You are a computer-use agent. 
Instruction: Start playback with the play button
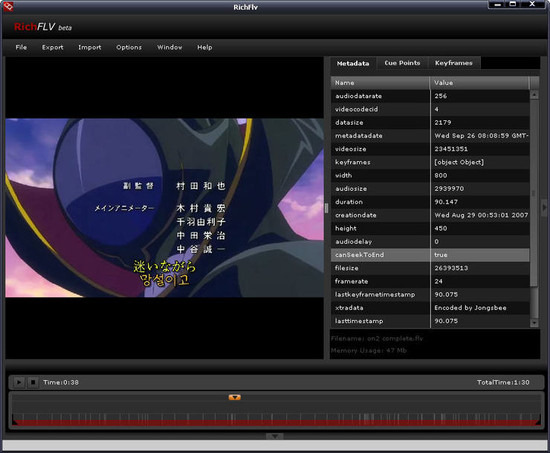tap(19, 382)
